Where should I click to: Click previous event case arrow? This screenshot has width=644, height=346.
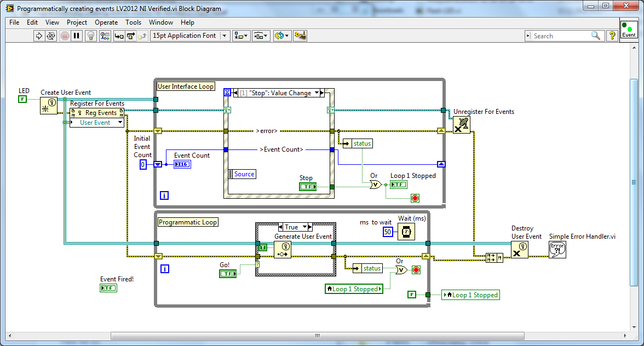coord(235,93)
